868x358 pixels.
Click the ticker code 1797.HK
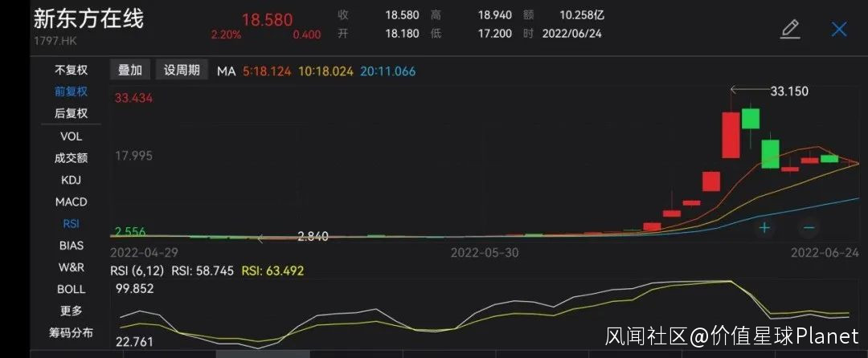54,41
